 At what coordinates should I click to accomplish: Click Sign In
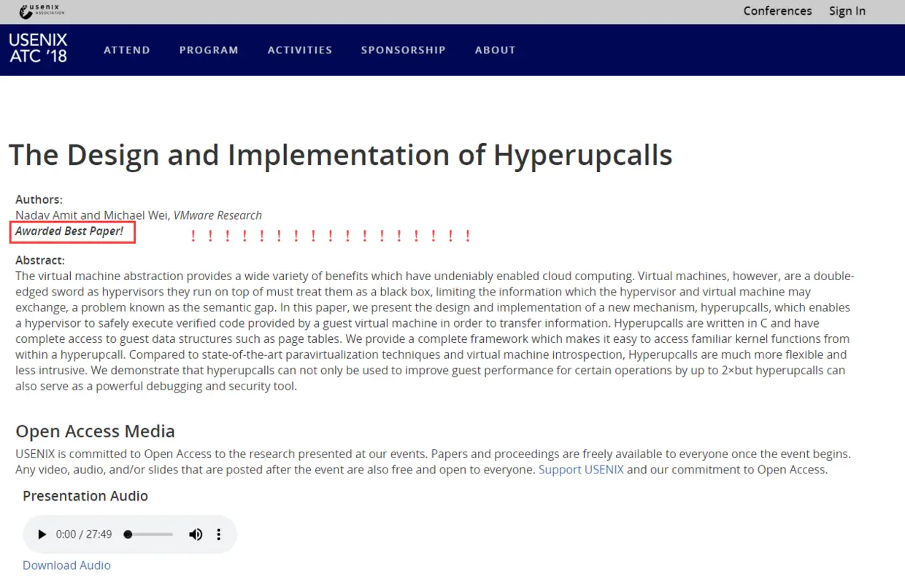pyautogui.click(x=847, y=11)
